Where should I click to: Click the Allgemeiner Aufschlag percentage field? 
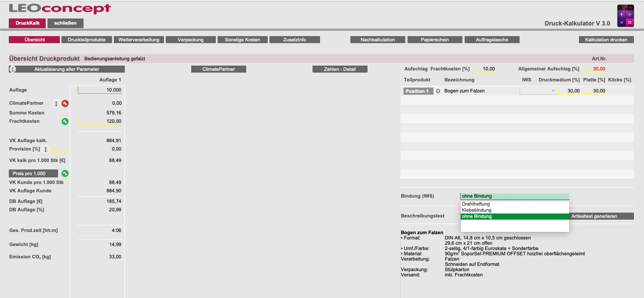click(x=594, y=69)
